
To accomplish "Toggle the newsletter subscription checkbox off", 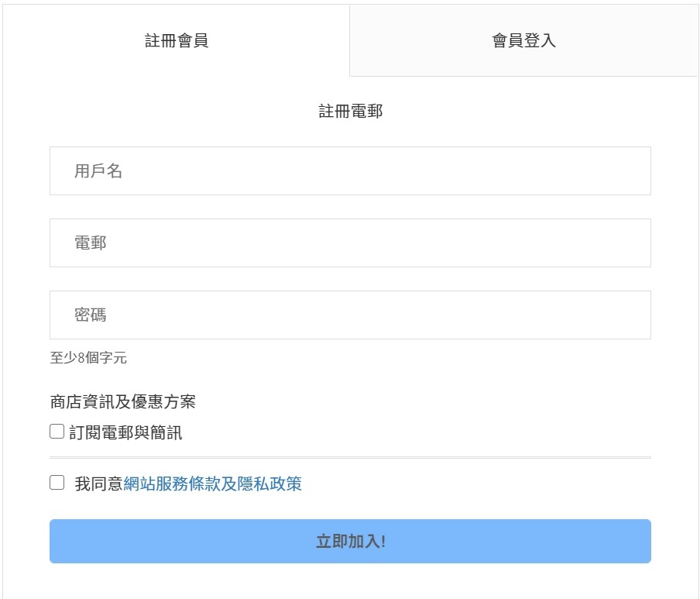I will click(x=55, y=430).
